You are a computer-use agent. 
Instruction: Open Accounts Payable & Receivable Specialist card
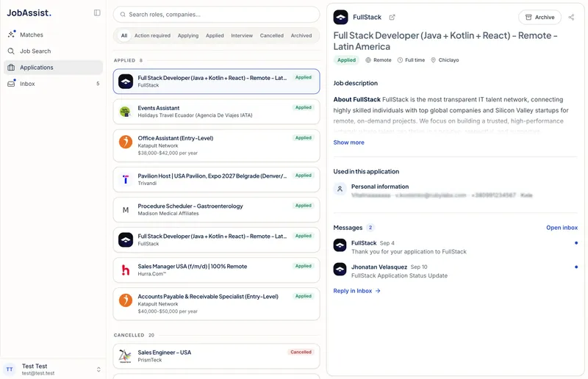pos(216,304)
